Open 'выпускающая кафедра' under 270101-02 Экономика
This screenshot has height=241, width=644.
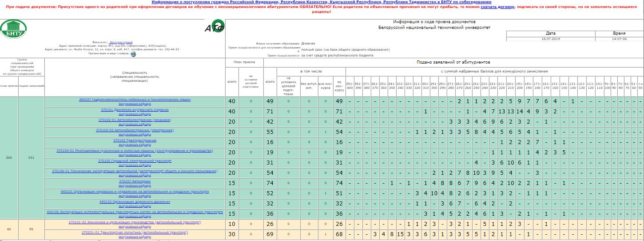click(x=135, y=226)
